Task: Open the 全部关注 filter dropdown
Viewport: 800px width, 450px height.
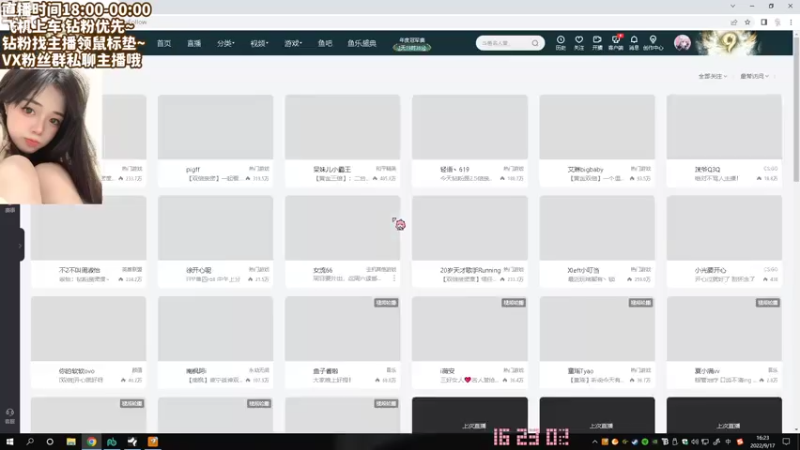Action: click(x=712, y=76)
